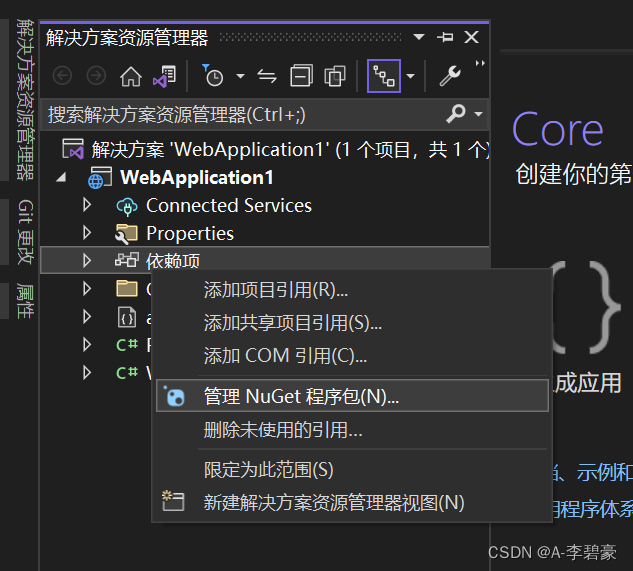The width and height of the screenshot is (633, 571).
Task: Select Connected Services item
Action: pyautogui.click(x=229, y=206)
